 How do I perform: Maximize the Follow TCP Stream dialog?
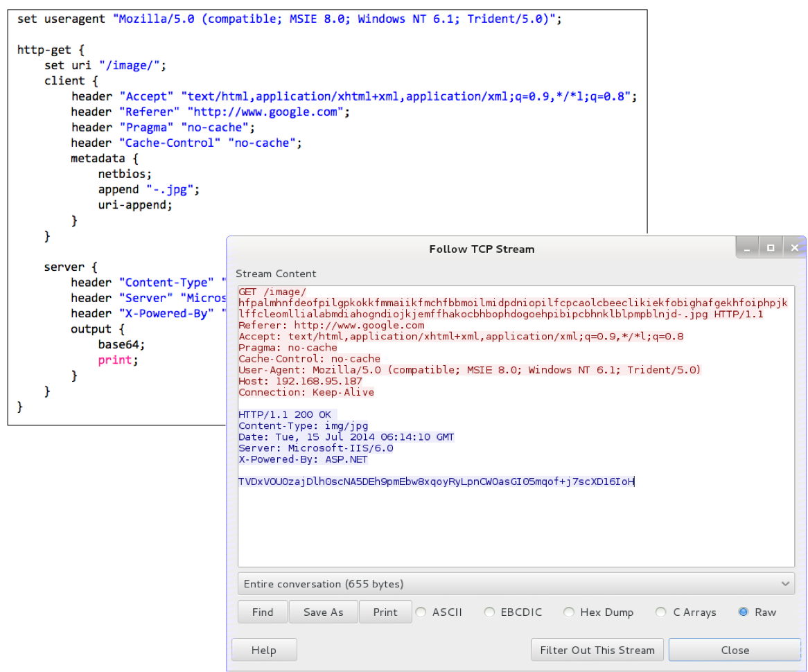coord(770,247)
